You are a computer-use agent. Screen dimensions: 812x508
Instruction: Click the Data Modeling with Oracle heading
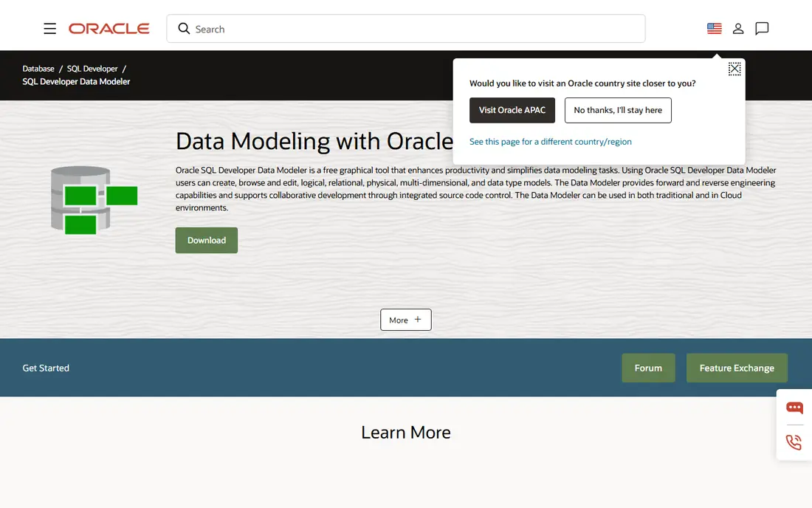(314, 141)
